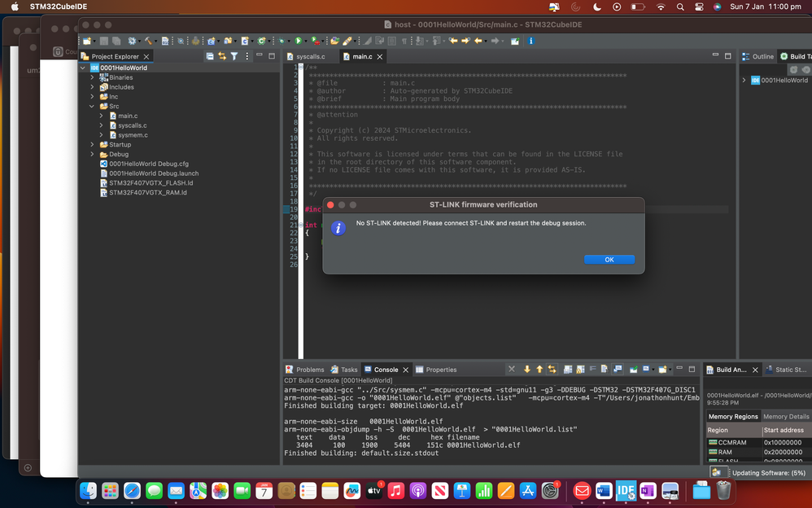Click Collapse All in Project Explorer
Screen dimensions: 812x508
210,56
